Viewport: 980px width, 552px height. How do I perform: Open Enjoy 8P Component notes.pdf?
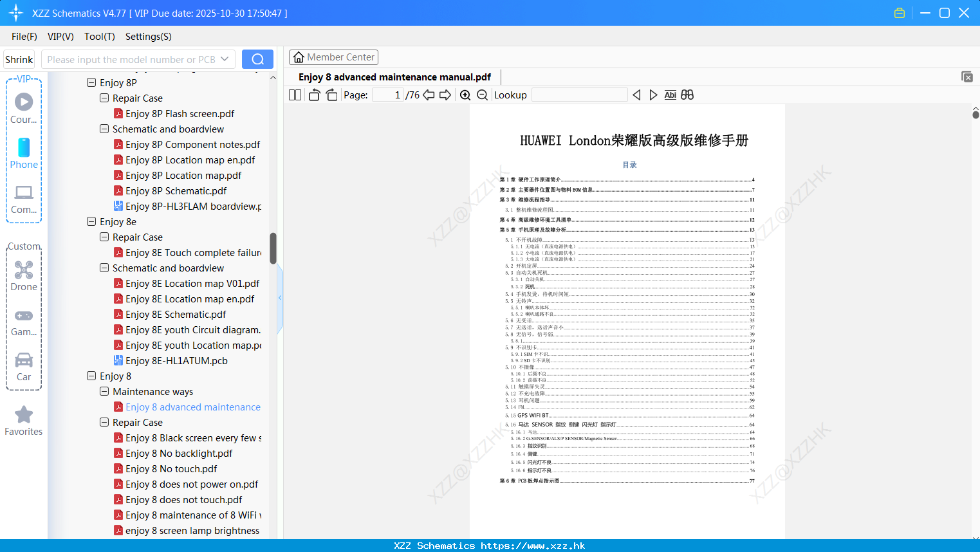(x=187, y=145)
